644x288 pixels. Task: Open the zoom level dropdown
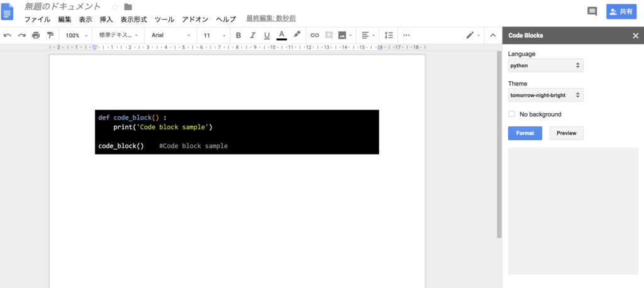click(x=77, y=35)
